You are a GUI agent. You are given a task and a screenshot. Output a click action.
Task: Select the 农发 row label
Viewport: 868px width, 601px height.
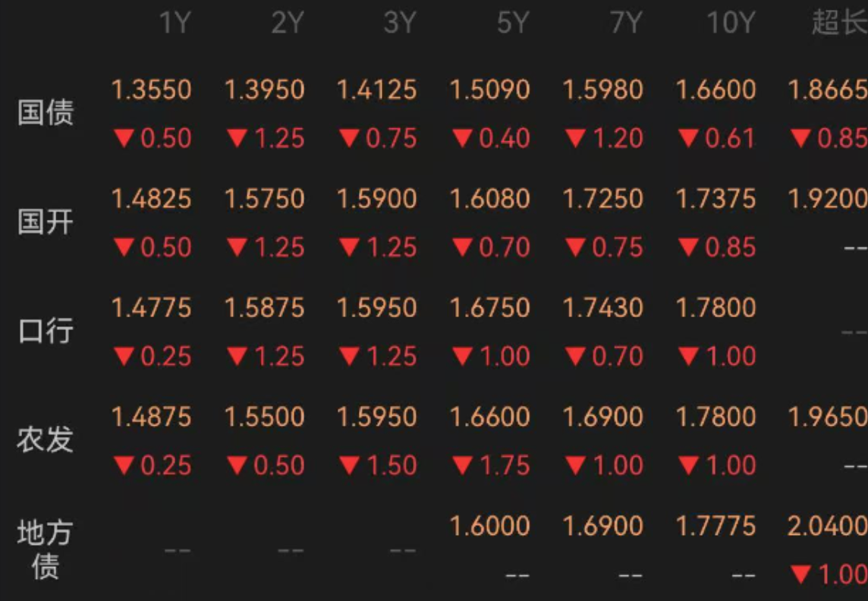pos(46,440)
